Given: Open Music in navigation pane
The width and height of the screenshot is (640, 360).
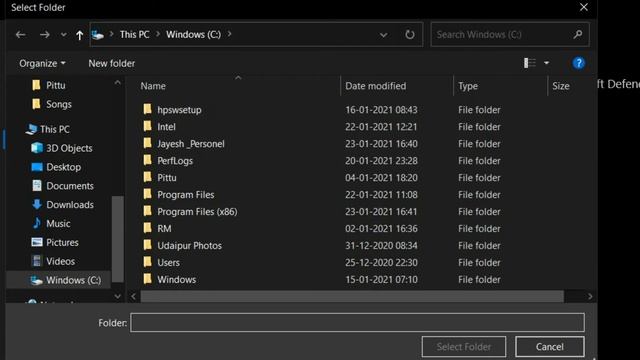Looking at the screenshot, I should 58,223.
